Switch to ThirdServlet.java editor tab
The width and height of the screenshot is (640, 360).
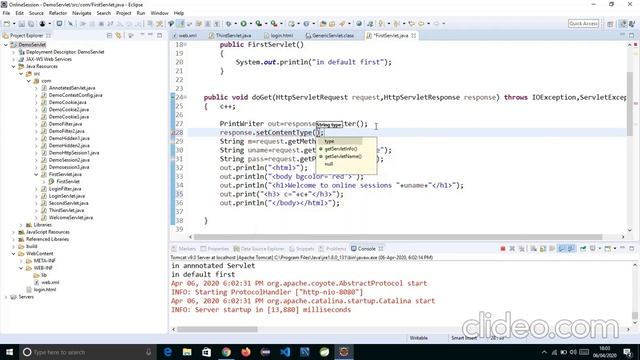click(230, 36)
